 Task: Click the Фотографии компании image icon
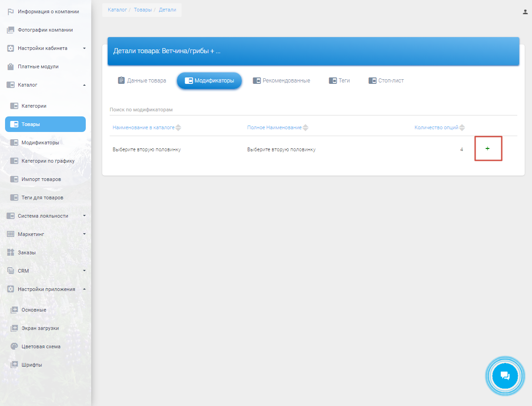[11, 30]
